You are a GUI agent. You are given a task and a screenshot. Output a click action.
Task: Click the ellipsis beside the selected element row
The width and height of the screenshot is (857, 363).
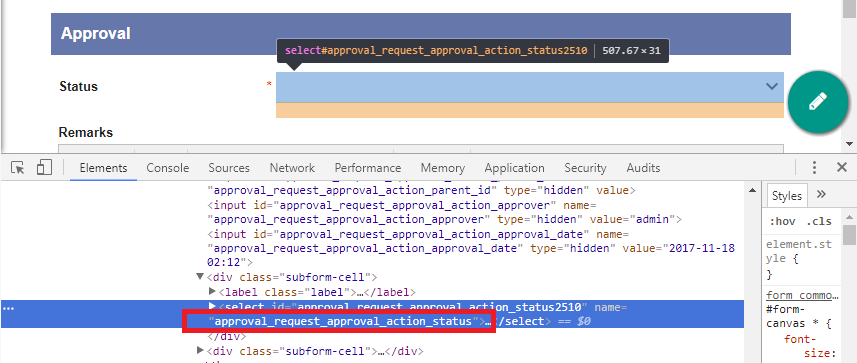[8, 308]
